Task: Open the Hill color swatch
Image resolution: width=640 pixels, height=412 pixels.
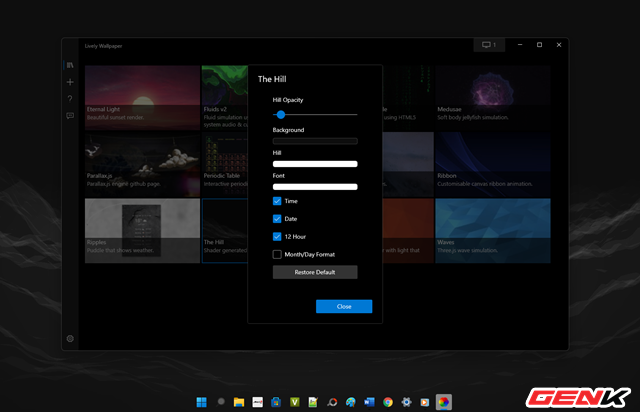Action: [315, 164]
